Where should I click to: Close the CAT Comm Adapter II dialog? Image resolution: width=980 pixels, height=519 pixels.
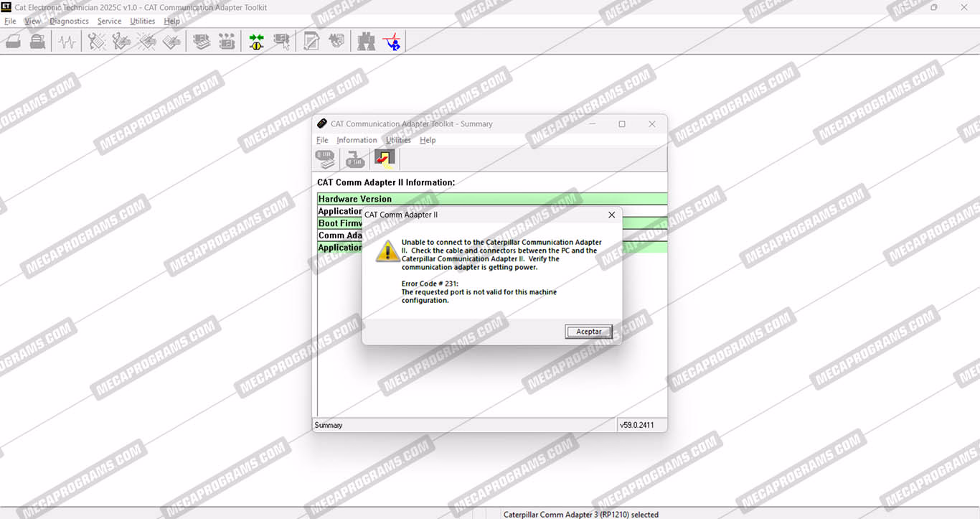click(611, 215)
